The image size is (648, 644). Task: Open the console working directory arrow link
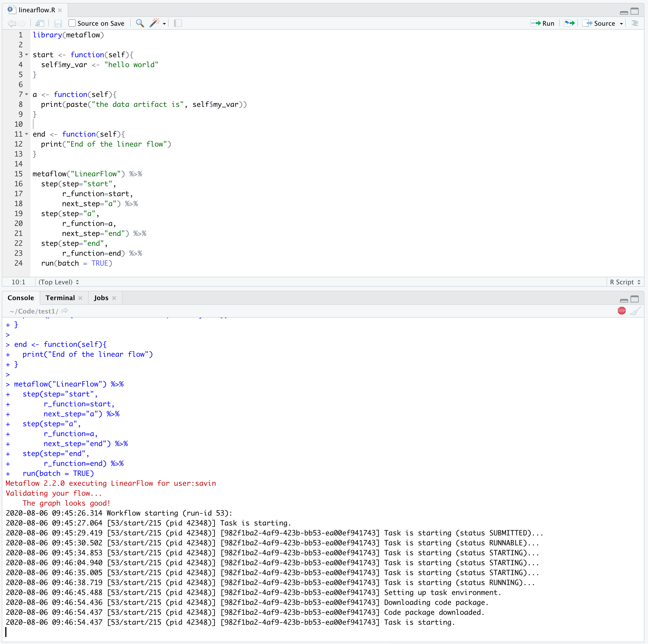(65, 311)
